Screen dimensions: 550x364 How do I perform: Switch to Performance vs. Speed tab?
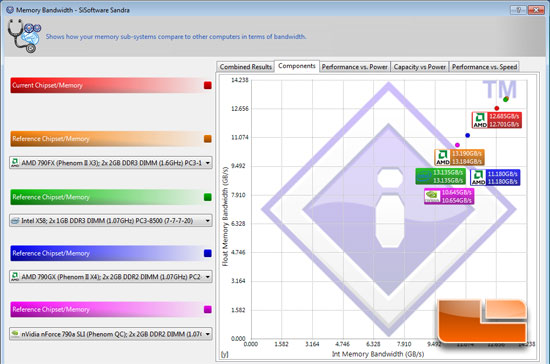pyautogui.click(x=484, y=67)
